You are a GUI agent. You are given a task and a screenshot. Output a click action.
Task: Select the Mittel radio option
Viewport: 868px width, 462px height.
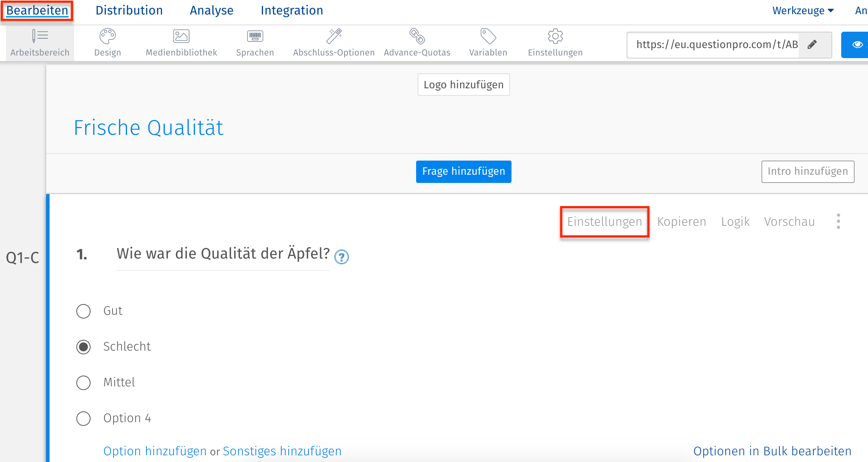(83, 383)
